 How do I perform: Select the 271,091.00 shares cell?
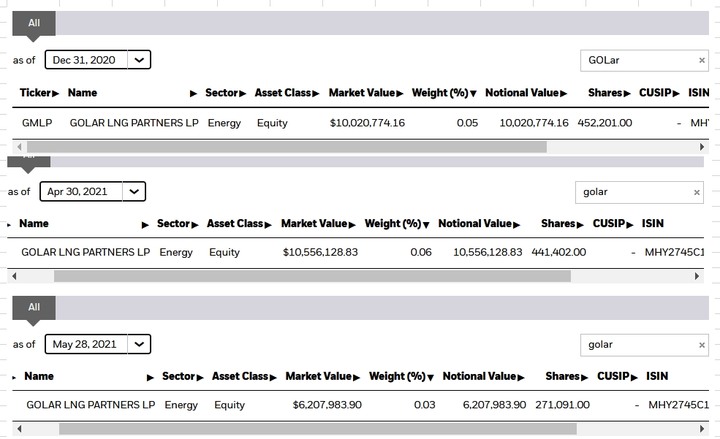click(562, 405)
